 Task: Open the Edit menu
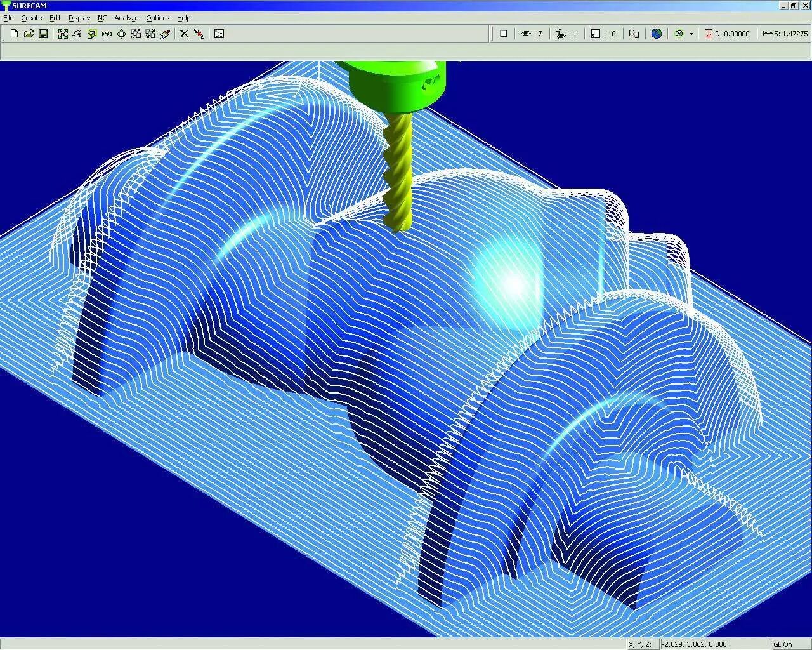tap(55, 18)
